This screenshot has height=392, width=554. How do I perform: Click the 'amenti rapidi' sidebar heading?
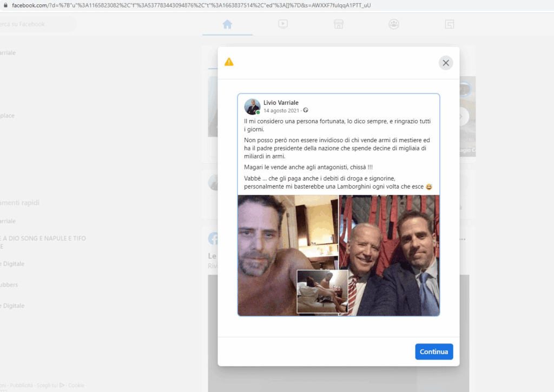19,203
